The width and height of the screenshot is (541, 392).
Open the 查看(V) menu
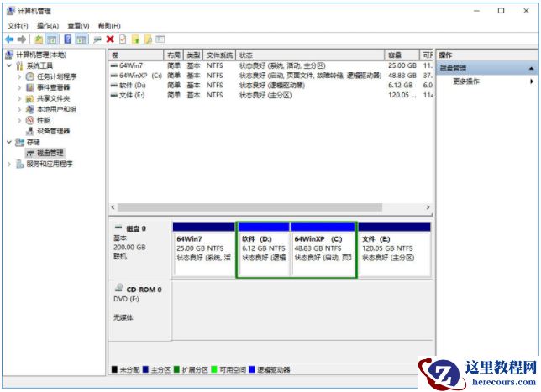78,26
